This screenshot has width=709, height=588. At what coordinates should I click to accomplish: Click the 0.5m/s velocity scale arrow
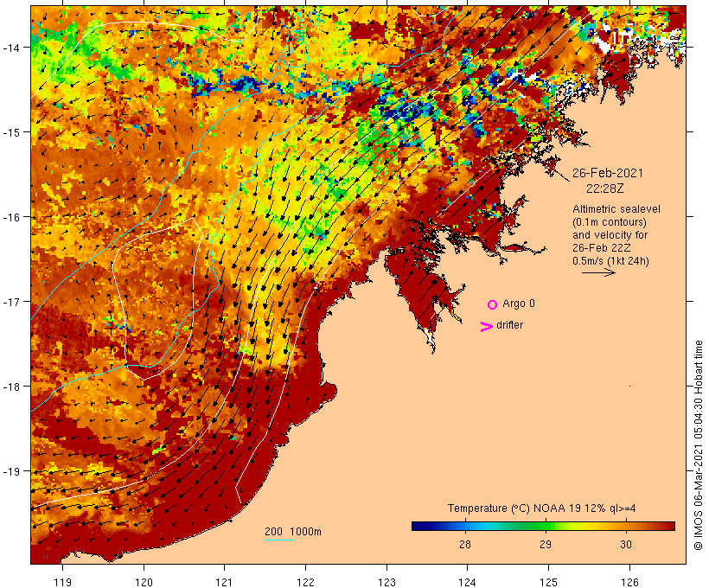coord(598,272)
